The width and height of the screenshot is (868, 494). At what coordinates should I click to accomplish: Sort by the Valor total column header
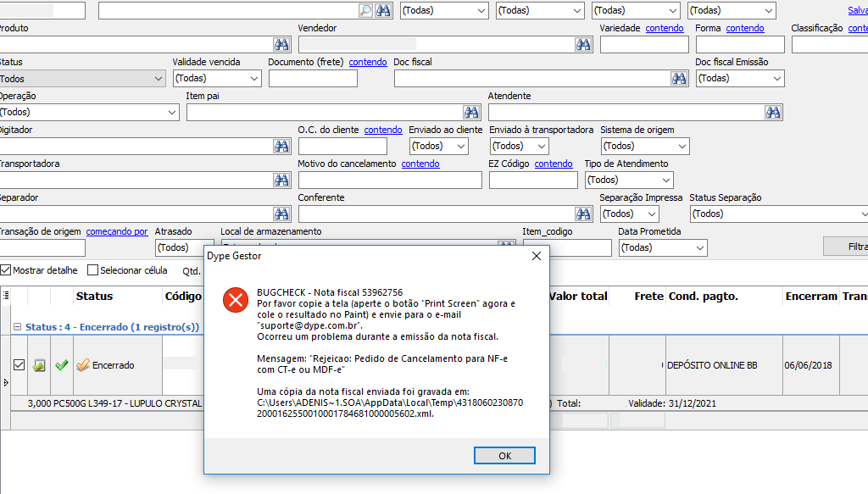pos(578,296)
